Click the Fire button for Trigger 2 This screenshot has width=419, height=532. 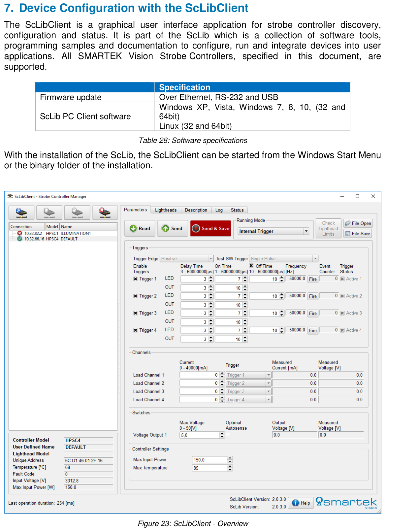tap(313, 296)
